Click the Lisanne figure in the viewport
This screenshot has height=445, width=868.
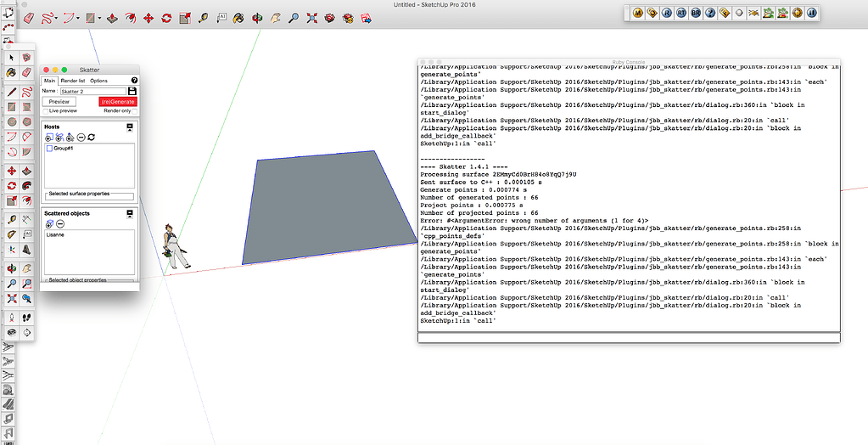[175, 246]
